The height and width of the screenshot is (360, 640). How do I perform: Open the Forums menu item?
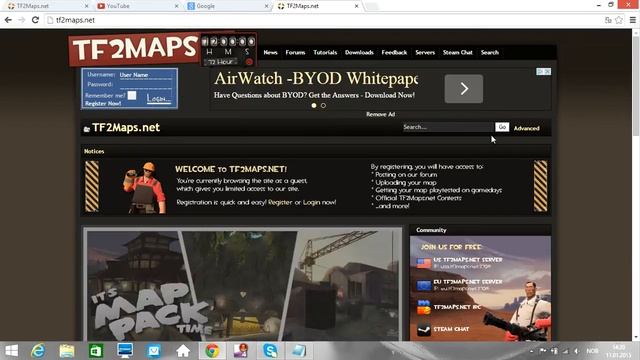coord(295,52)
